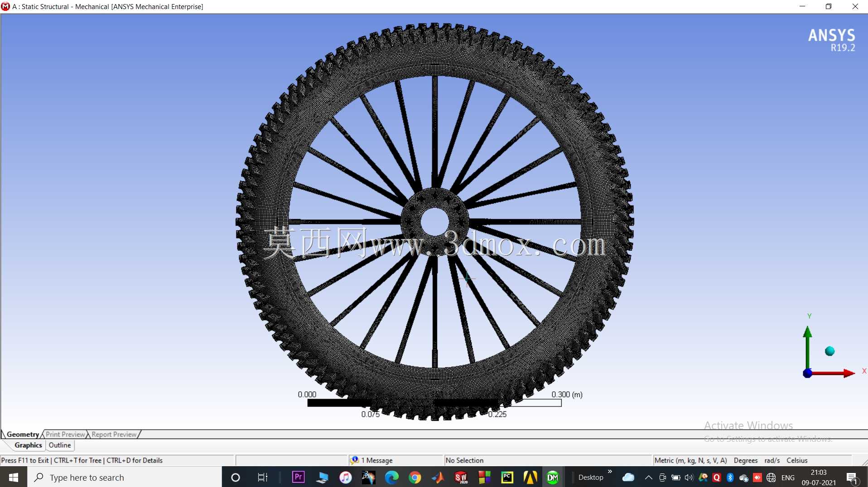Click the scale ruler bar
The width and height of the screenshot is (868, 487).
point(434,403)
